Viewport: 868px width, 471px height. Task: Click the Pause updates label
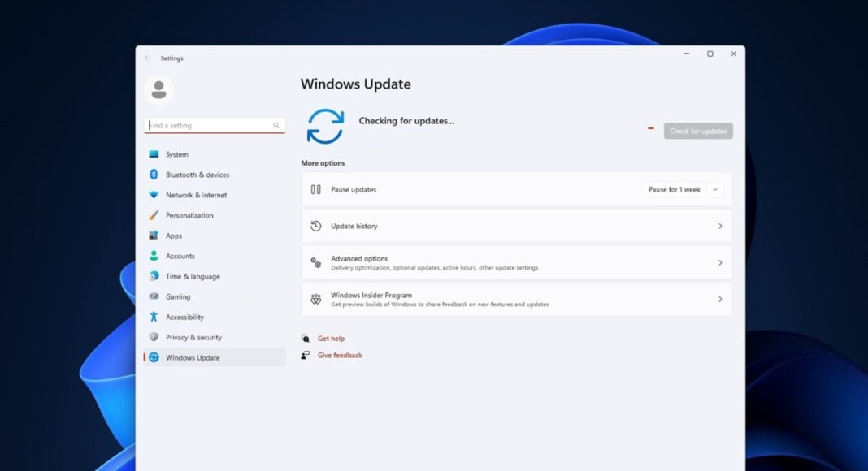[x=354, y=189]
